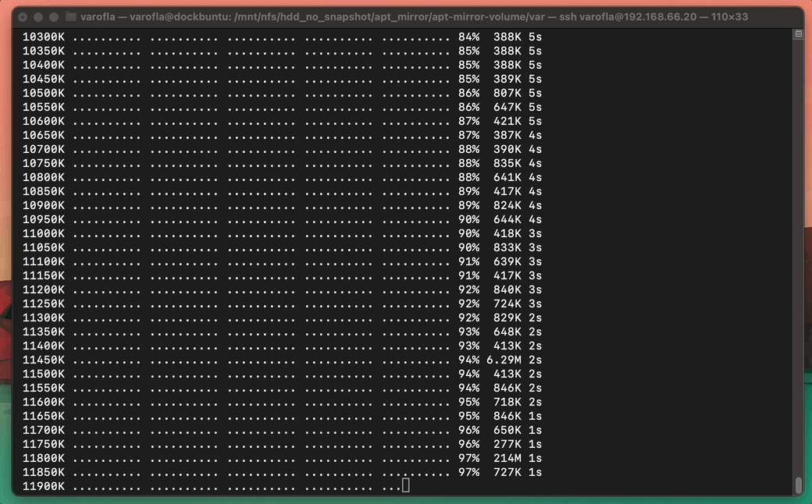Click the terminal cursor on the 11900K line
Image resolution: width=812 pixels, height=504 pixels.
pyautogui.click(x=405, y=486)
